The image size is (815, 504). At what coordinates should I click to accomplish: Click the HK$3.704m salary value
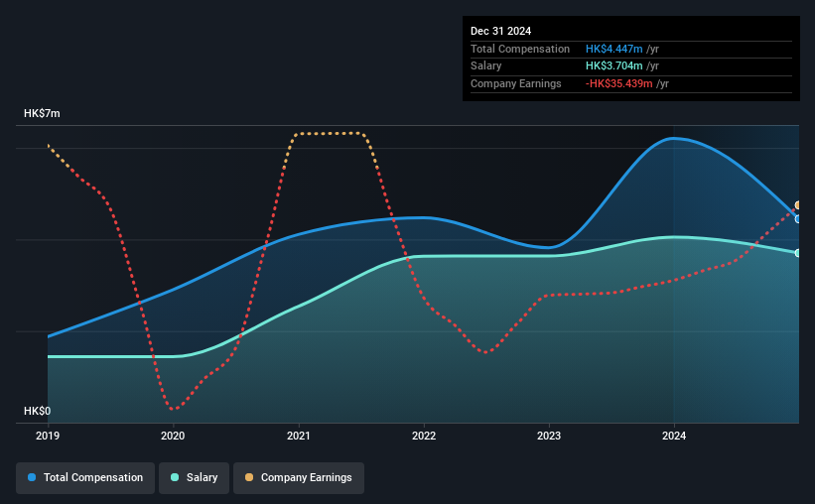coord(613,66)
